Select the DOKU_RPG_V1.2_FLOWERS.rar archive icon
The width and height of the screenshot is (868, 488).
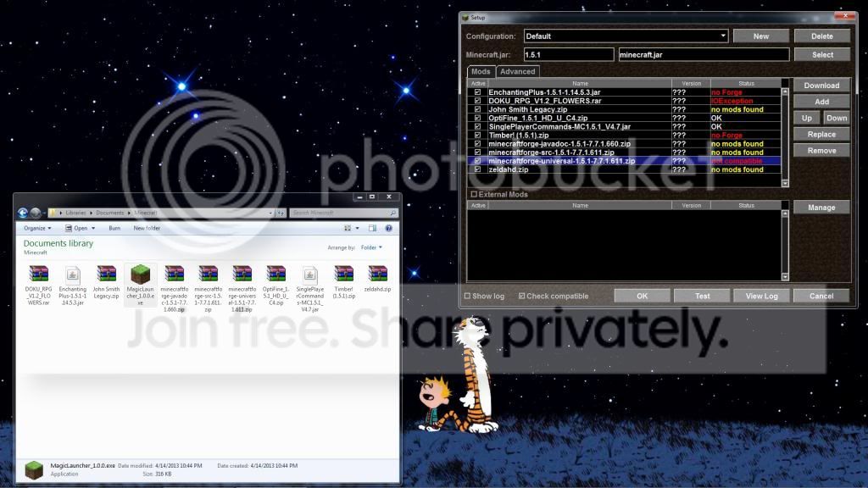39,274
